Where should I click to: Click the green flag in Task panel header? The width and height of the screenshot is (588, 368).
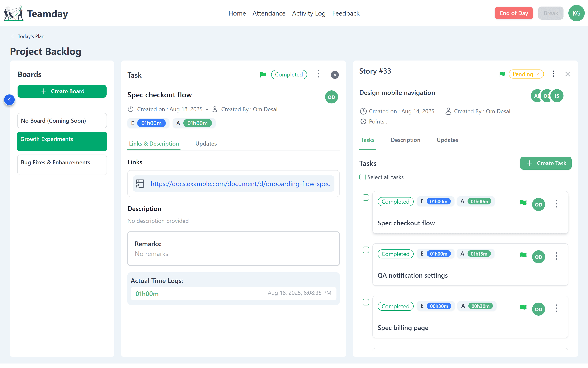(263, 75)
